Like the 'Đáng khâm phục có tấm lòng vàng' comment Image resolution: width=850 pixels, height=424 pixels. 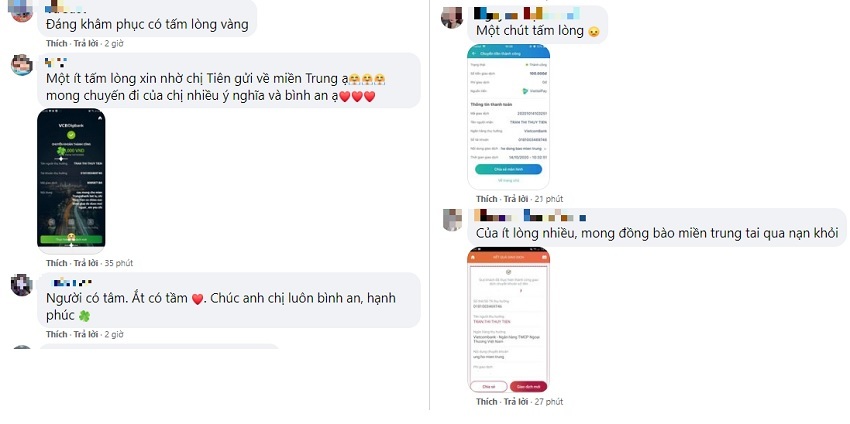pyautogui.click(x=56, y=43)
